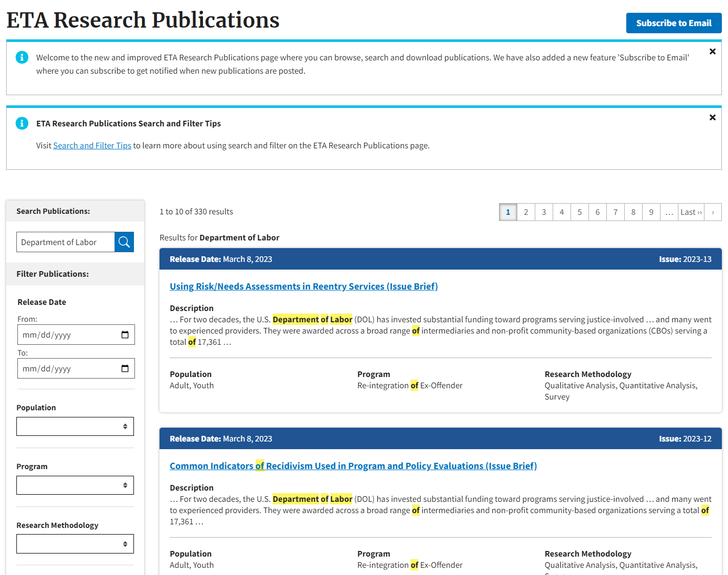Dismiss the welcome notification banner
728x575 pixels.
pyautogui.click(x=712, y=52)
